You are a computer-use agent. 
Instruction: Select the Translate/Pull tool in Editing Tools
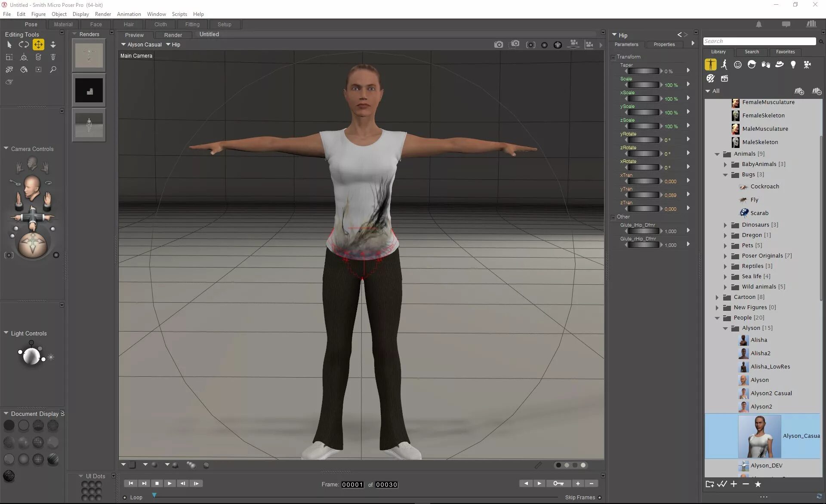click(x=38, y=44)
